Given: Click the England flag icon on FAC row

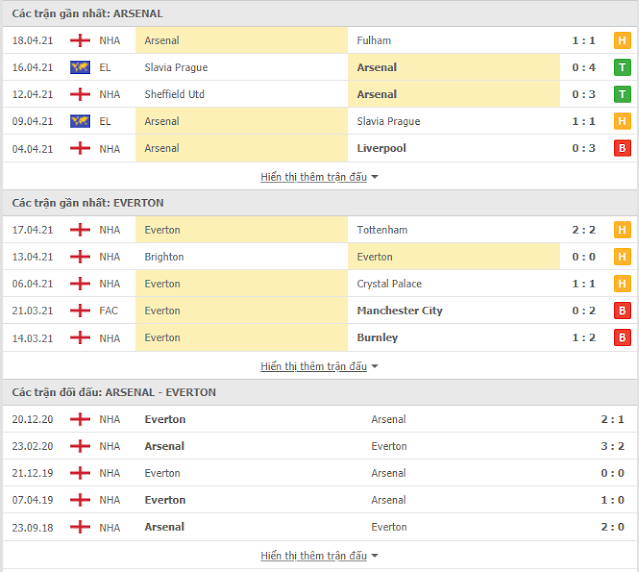Looking at the screenshot, I should pos(80,310).
